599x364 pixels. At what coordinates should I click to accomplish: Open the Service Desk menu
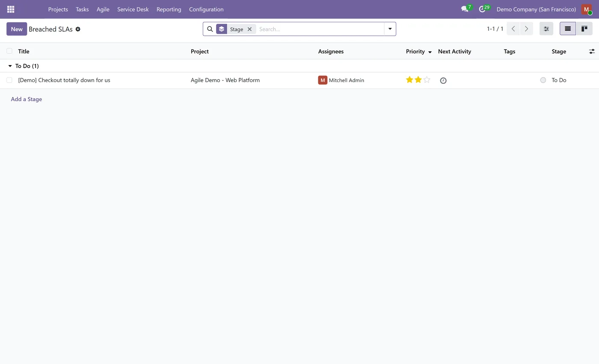(x=133, y=9)
